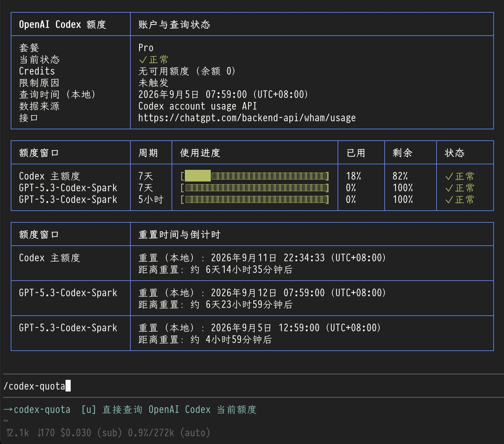Focus the command input containing /codex-quota
The width and height of the screenshot is (504, 444).
(x=254, y=386)
